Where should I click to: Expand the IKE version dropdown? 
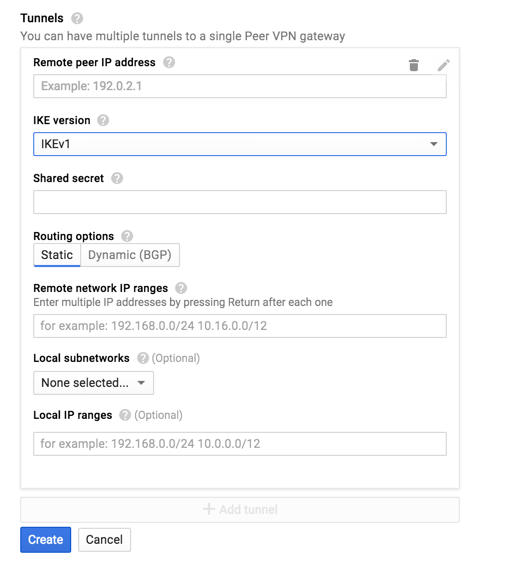click(240, 144)
